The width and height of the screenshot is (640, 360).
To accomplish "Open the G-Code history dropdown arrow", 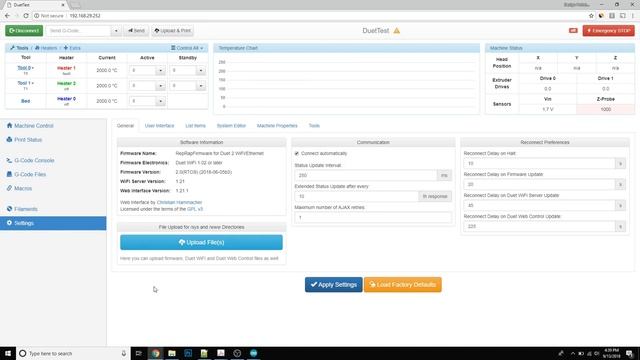I will tap(116, 31).
